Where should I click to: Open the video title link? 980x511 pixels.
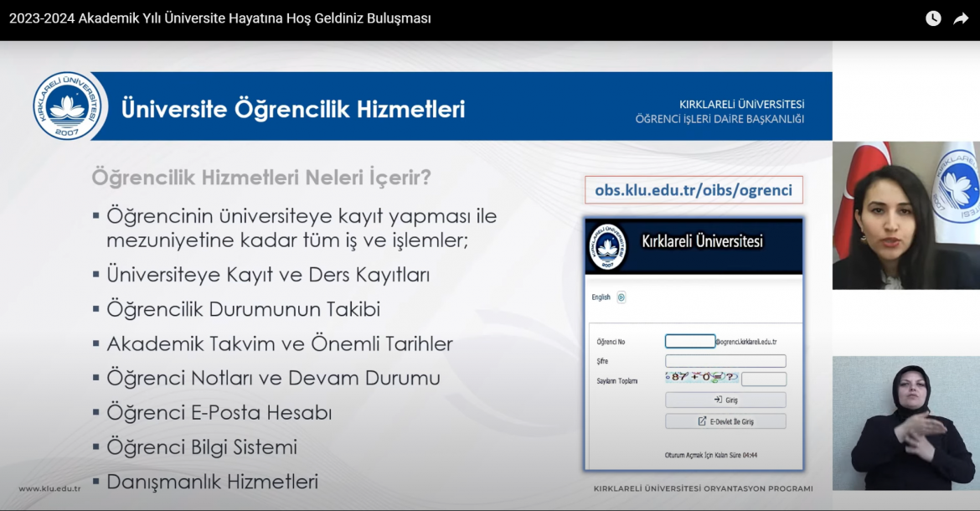[220, 18]
